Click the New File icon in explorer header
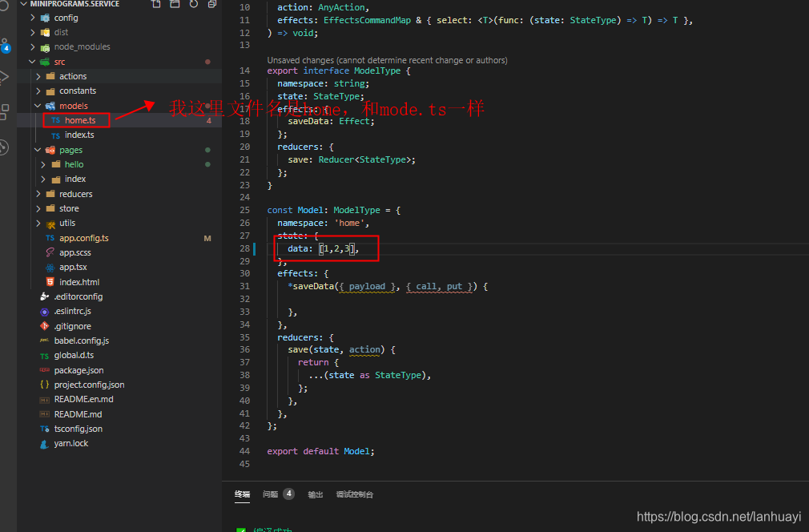Image resolution: width=809 pixels, height=532 pixels. point(156,4)
